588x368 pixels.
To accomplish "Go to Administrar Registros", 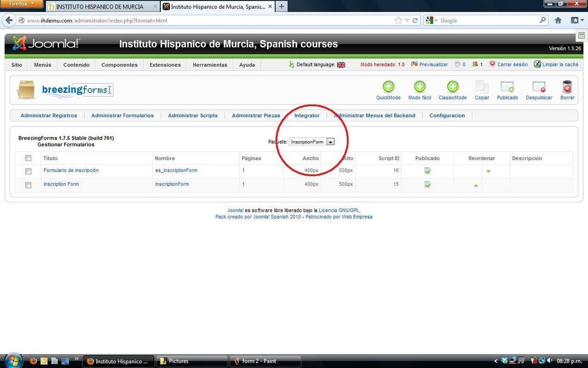I will tap(49, 116).
